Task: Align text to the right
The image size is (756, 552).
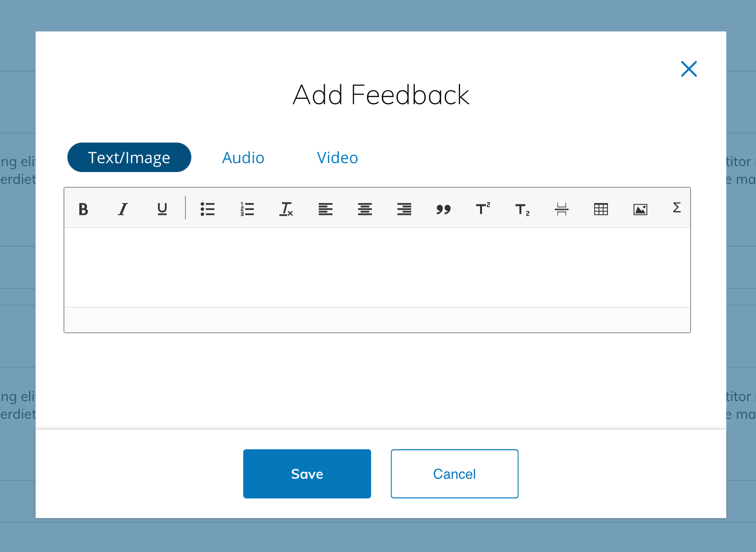Action: coord(404,208)
